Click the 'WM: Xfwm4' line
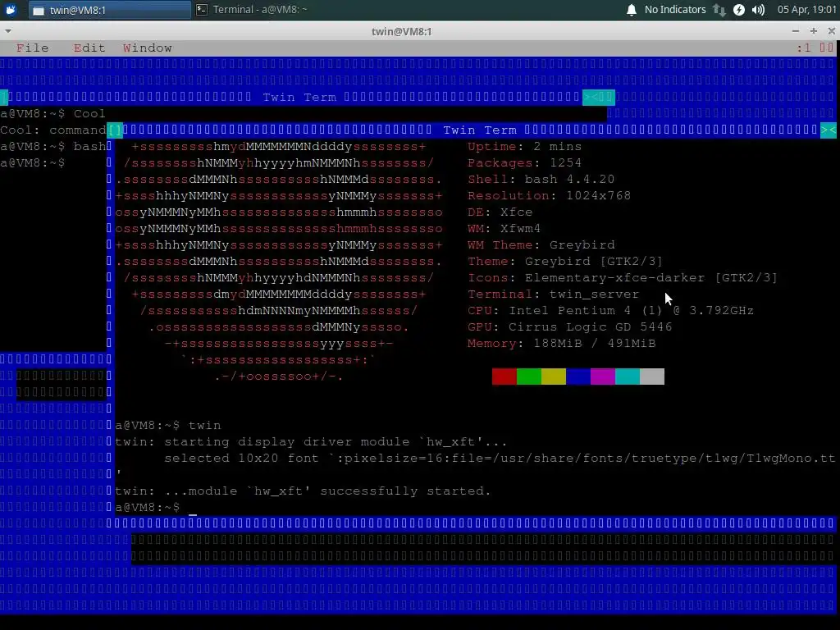 (504, 229)
